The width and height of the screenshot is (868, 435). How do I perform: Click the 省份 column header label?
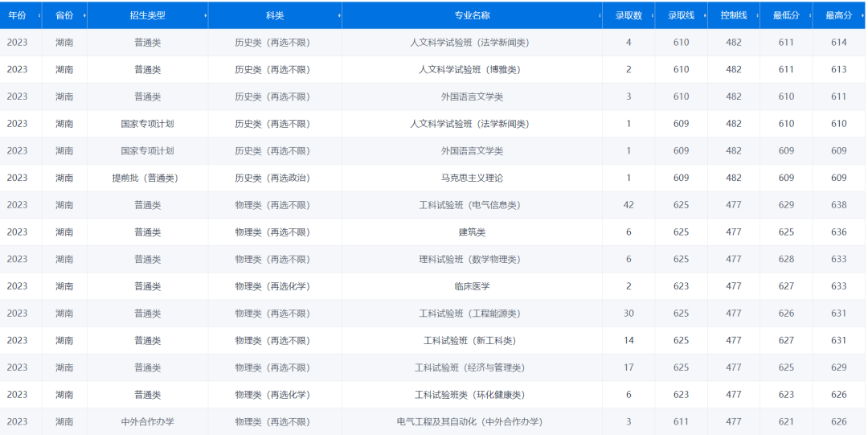tap(64, 15)
